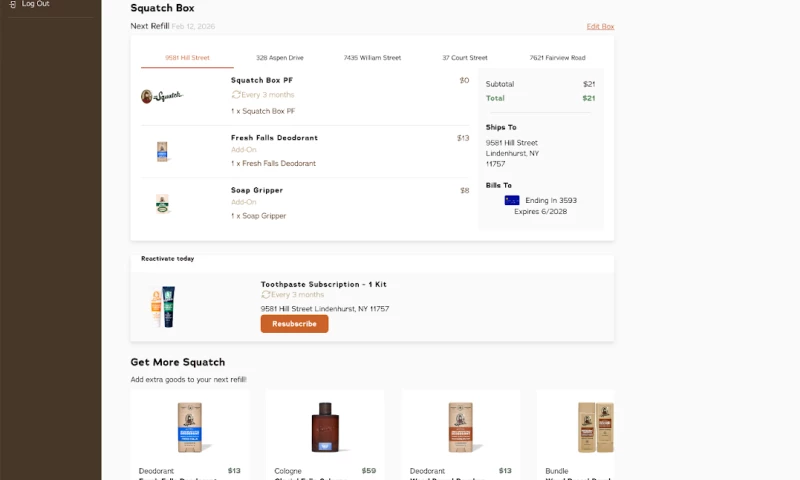
Task: Click the 9581 Hill Street shipping address
Action: click(512, 153)
